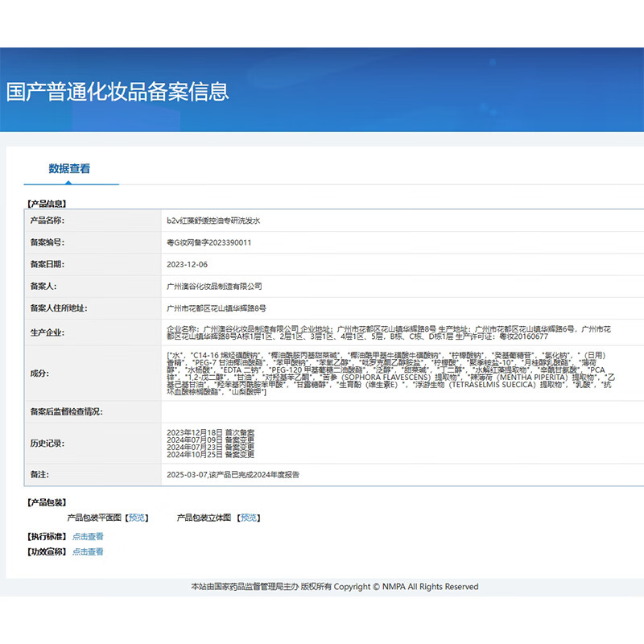Image resolution: width=644 pixels, height=644 pixels.
Task: Click the NMPA copyright footer text
Action: pos(334,587)
